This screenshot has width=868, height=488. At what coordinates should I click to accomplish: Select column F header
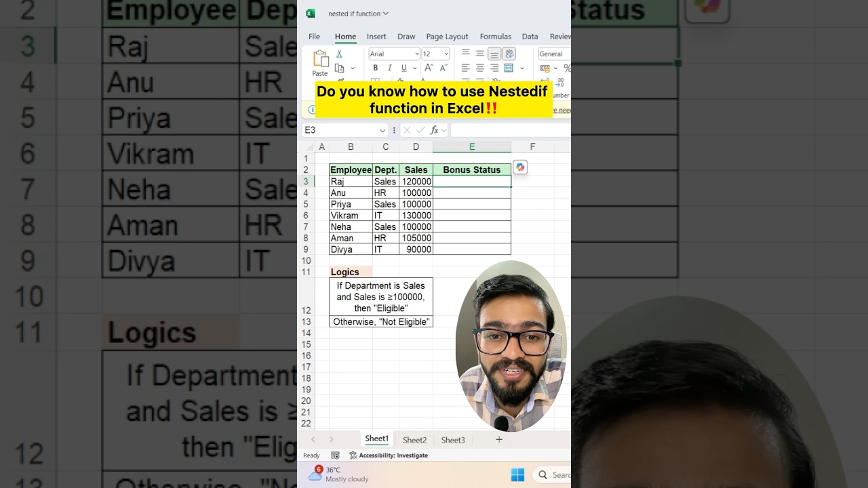click(532, 146)
